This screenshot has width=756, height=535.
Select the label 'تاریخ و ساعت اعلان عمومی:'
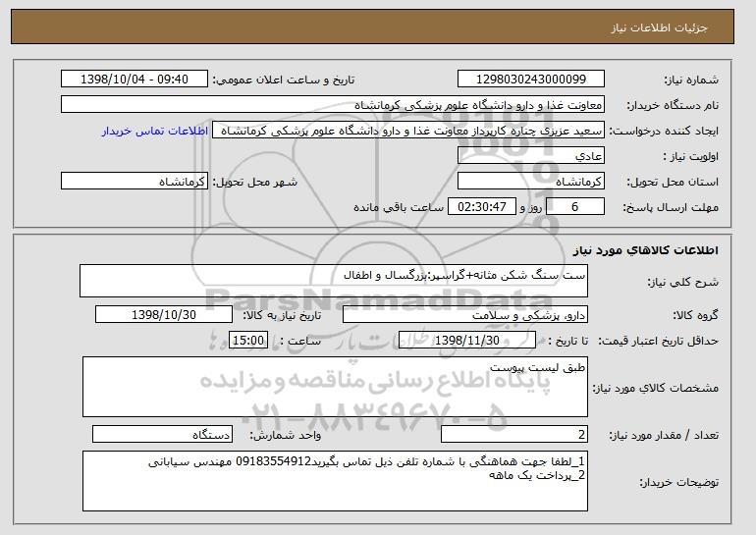pyautogui.click(x=284, y=80)
